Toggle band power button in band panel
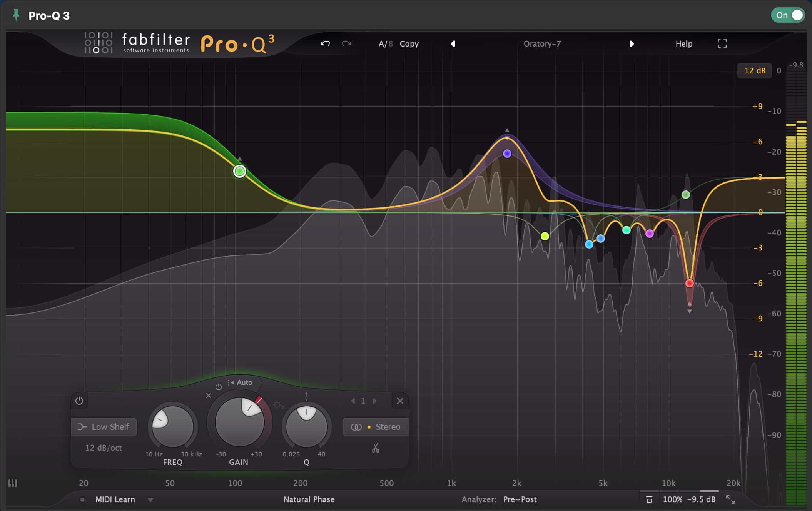Viewport: 812px width, 511px height. pyautogui.click(x=79, y=401)
